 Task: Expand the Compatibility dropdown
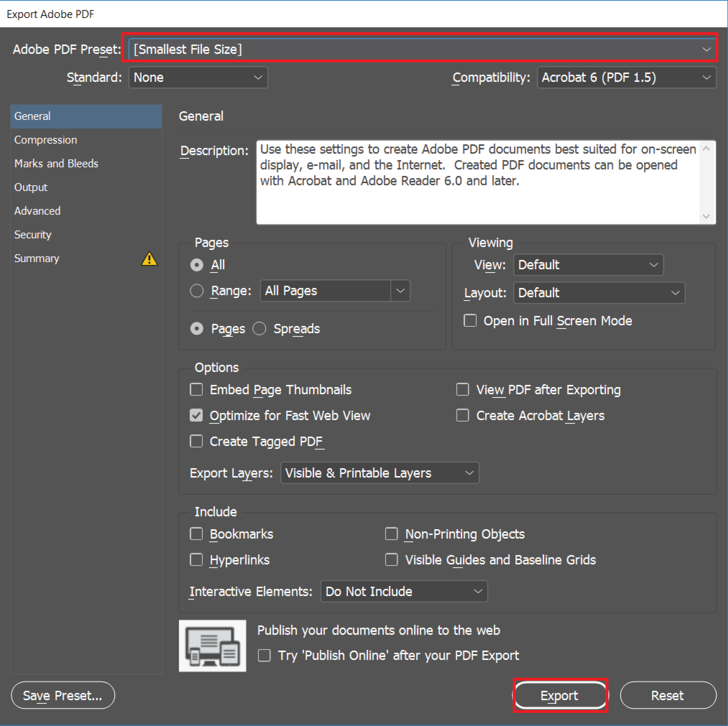[x=626, y=78]
